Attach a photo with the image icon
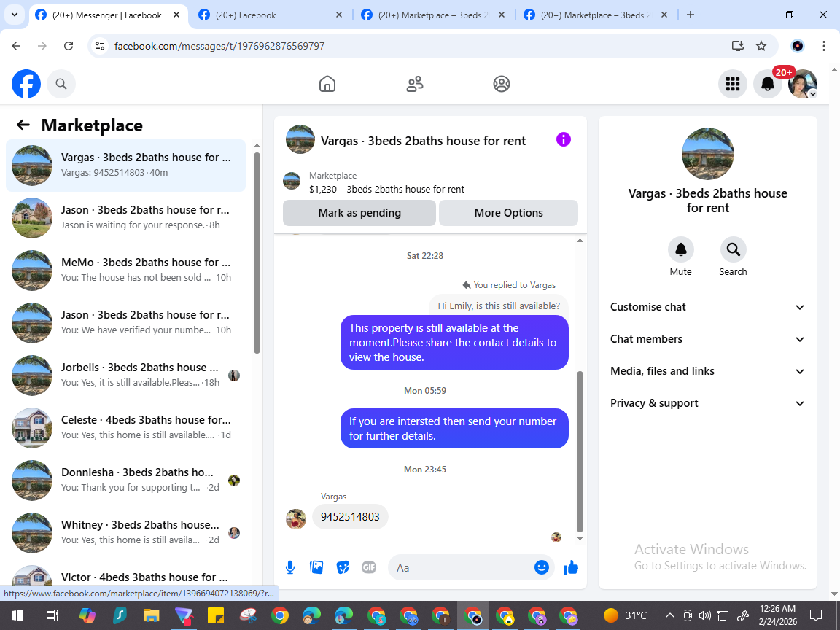The image size is (840, 630). pos(316,567)
